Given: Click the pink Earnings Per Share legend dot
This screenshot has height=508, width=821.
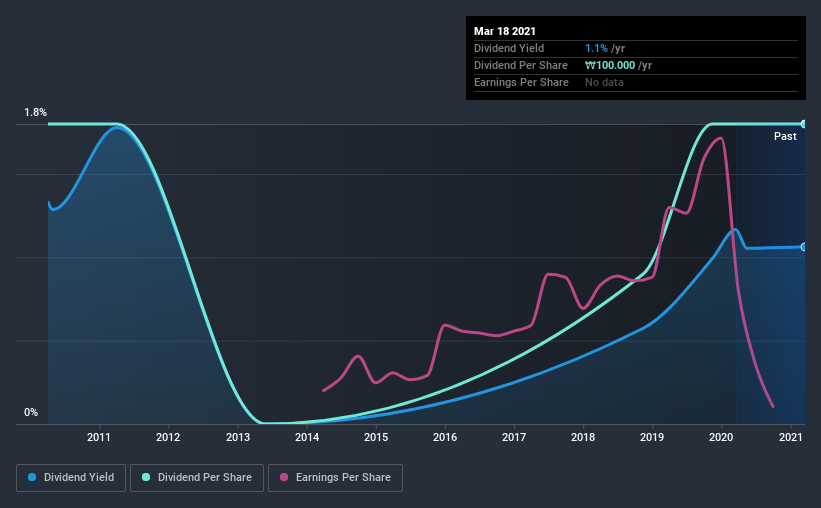Looking at the screenshot, I should pos(284,477).
